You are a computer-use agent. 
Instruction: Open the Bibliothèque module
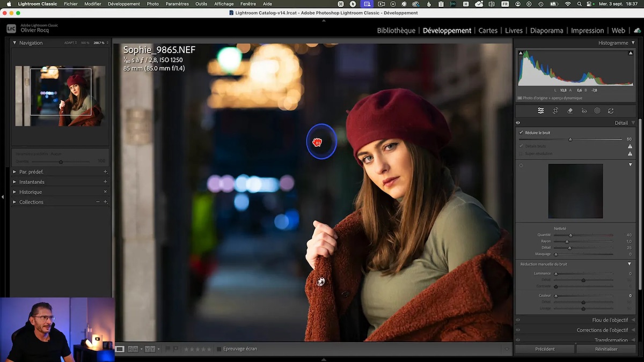click(396, 31)
